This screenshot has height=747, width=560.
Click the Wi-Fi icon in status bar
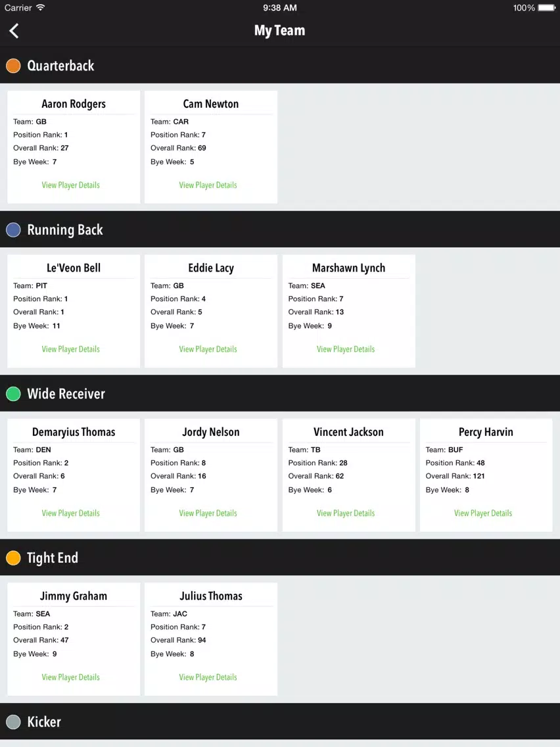(41, 8)
